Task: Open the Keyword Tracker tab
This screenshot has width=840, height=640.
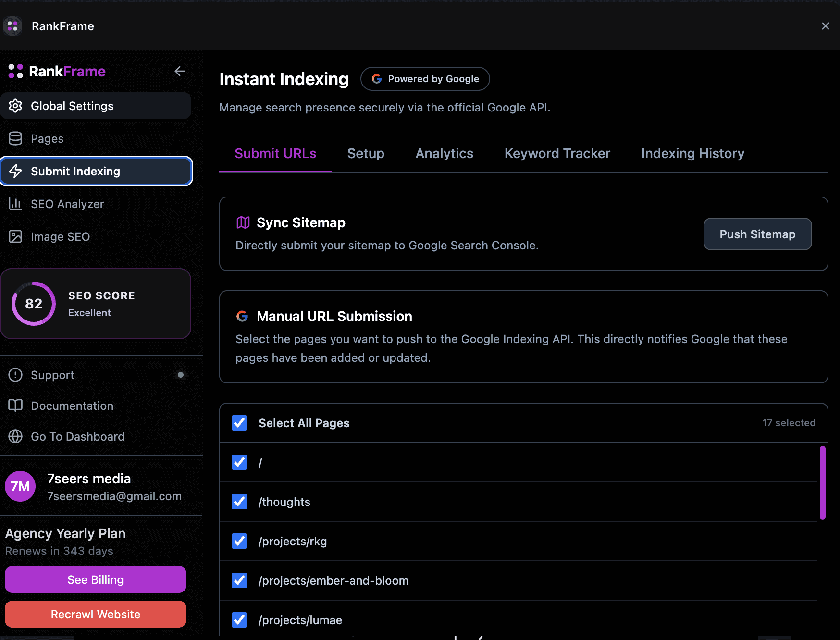Action: [x=557, y=154]
